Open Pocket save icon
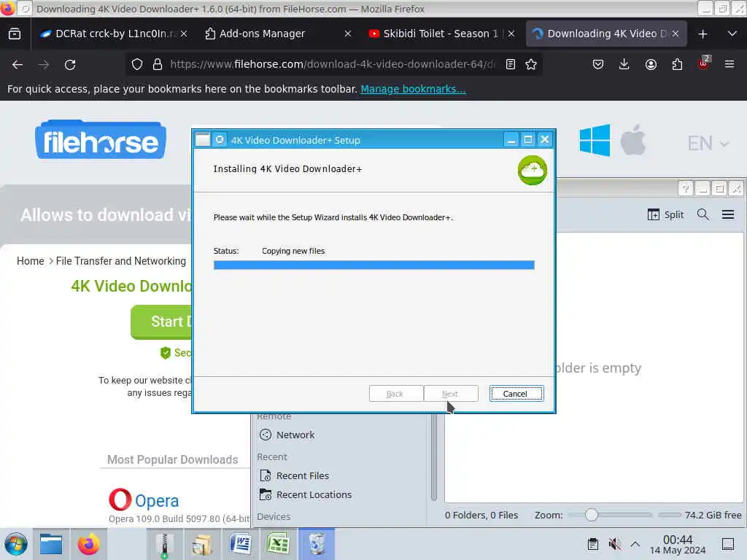This screenshot has width=747, height=560. coord(598,64)
